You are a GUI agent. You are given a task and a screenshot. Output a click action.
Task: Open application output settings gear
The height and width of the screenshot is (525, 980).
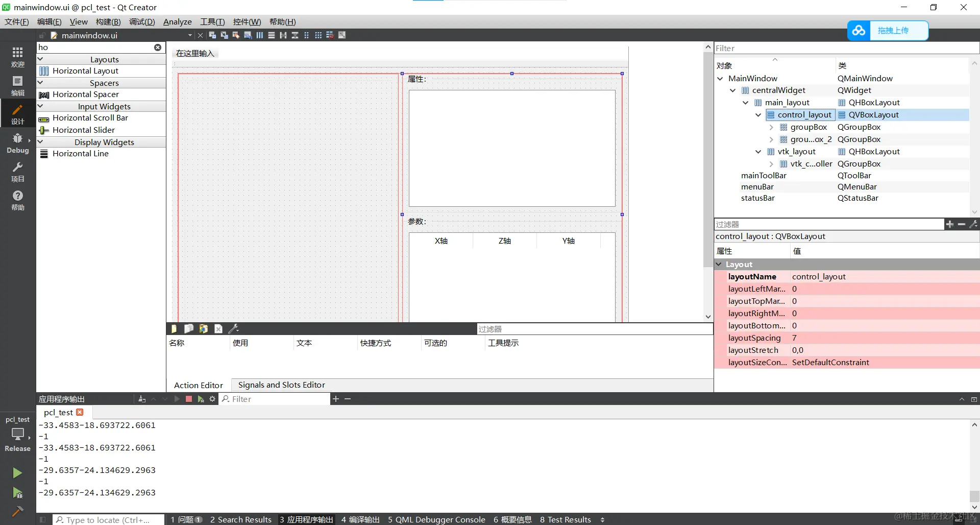point(212,399)
